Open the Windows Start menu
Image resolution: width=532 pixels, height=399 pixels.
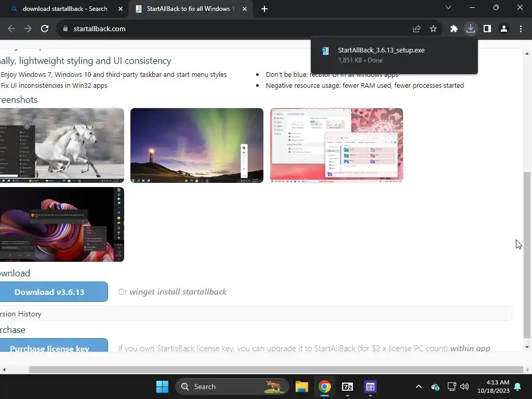[x=162, y=387]
